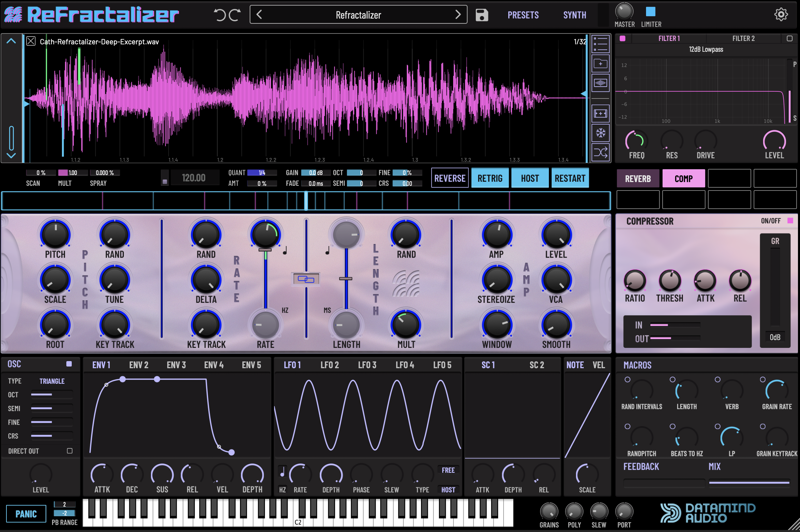
Task: Open OSC TYPE Triangle selector
Action: tap(52, 381)
